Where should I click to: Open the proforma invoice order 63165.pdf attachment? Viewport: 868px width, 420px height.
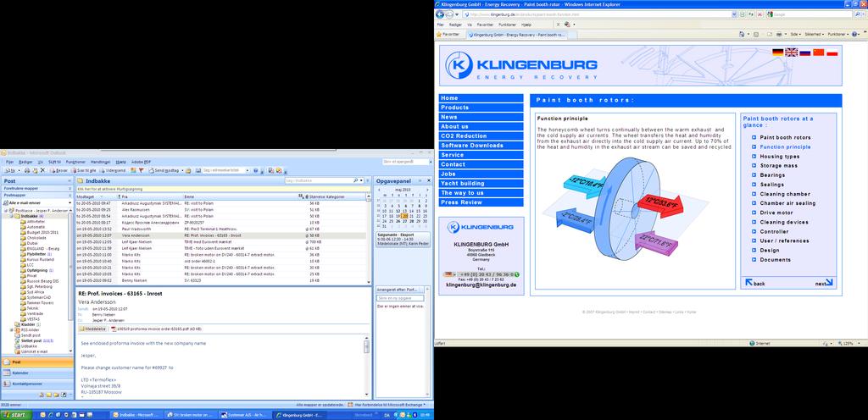pyautogui.click(x=156, y=329)
